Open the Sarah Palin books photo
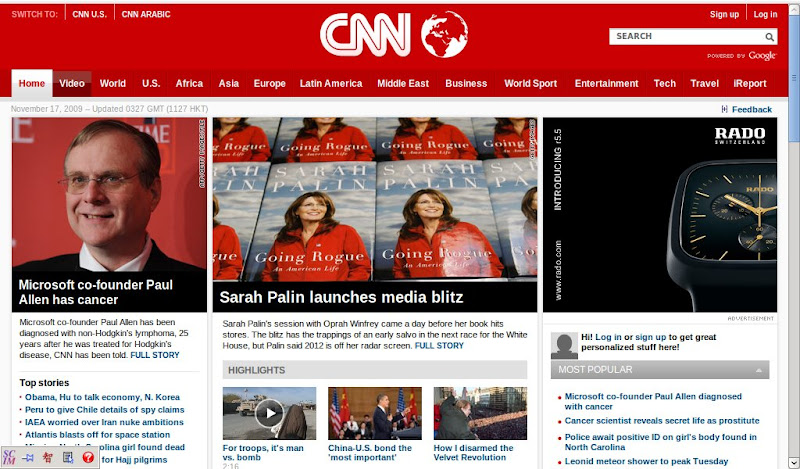This screenshot has width=800, height=469. click(x=375, y=200)
